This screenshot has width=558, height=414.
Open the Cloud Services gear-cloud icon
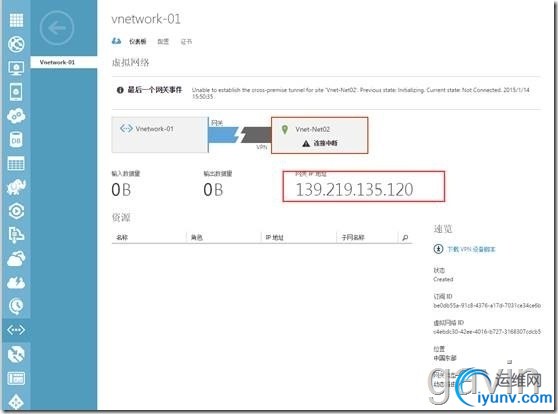(x=16, y=116)
